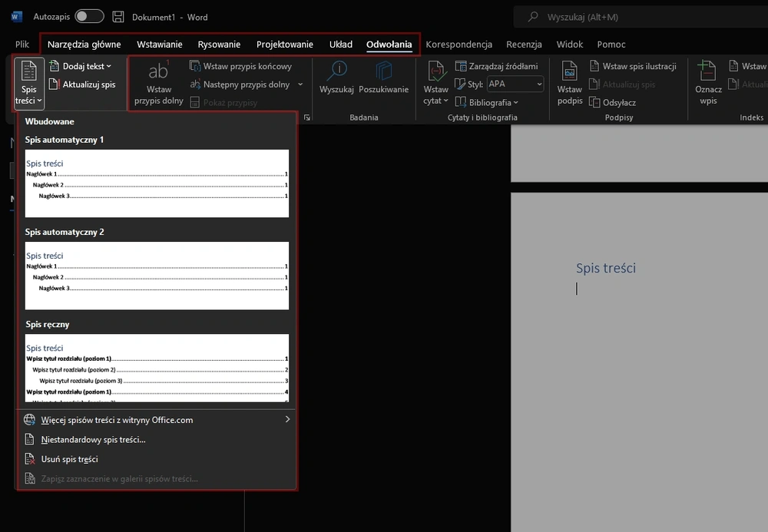Expand the Bibliografia dropdown
Image resolution: width=768 pixels, height=532 pixels.
486,102
